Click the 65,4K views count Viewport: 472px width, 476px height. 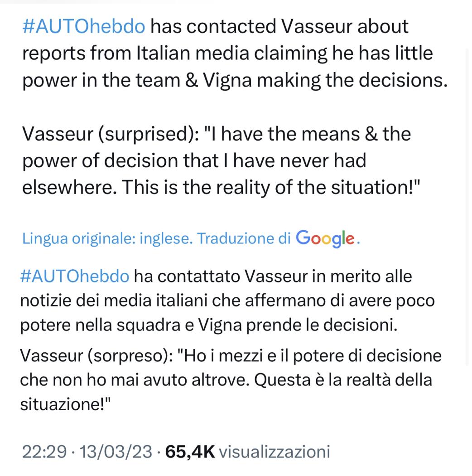pyautogui.click(x=190, y=452)
